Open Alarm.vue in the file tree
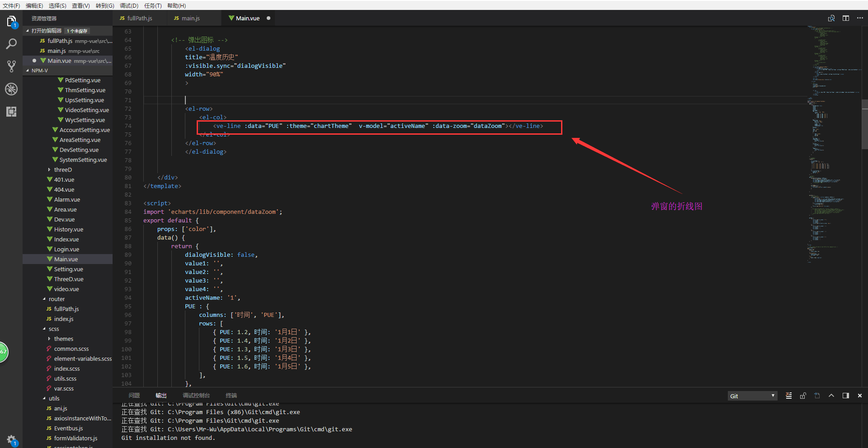The height and width of the screenshot is (448, 868). point(68,200)
